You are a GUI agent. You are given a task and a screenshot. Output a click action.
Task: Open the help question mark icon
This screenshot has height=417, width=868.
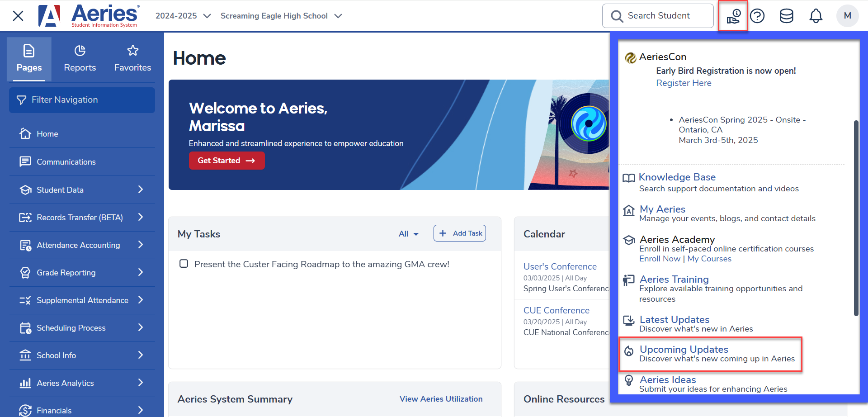pos(757,16)
